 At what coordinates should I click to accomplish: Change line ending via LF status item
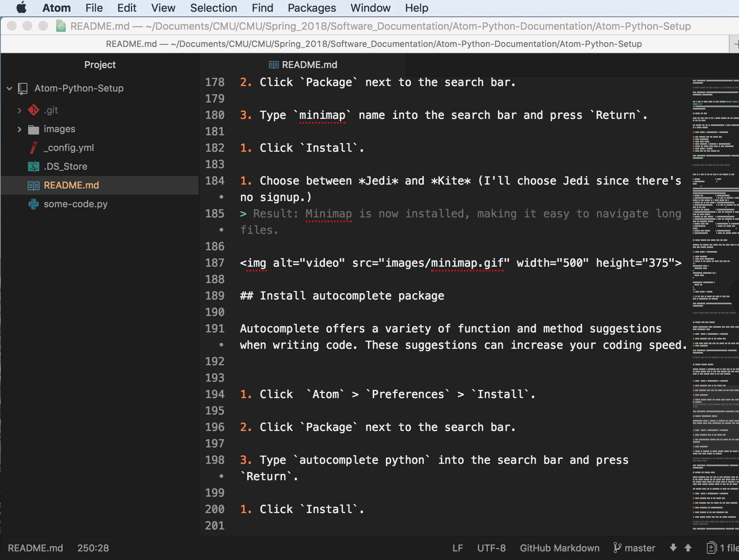click(x=457, y=548)
